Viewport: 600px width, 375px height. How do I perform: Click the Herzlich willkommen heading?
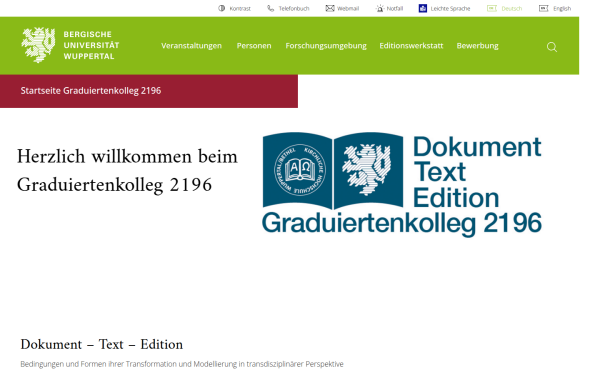click(127, 171)
